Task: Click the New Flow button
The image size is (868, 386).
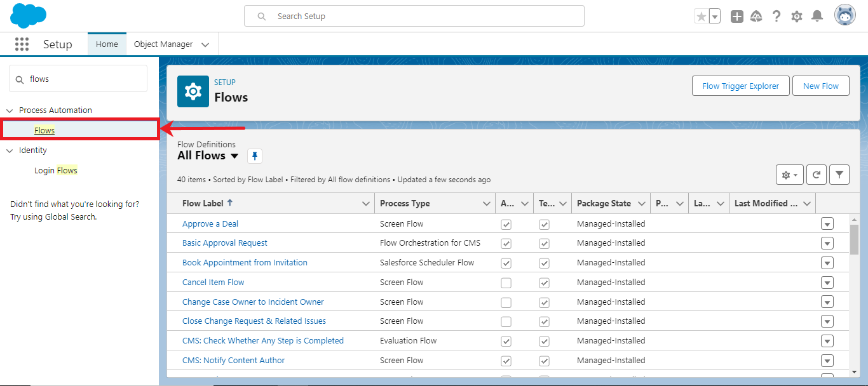Action: coord(821,86)
